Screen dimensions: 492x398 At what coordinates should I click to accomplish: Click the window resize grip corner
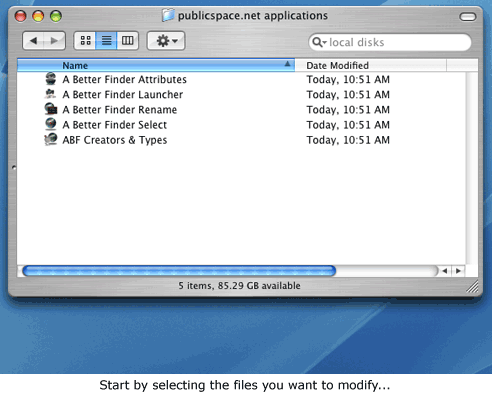click(472, 287)
